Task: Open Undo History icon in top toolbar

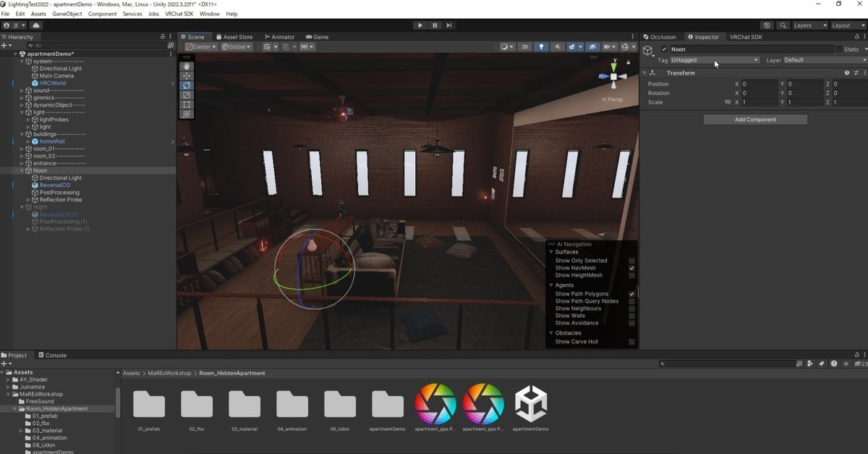Action: tap(768, 25)
